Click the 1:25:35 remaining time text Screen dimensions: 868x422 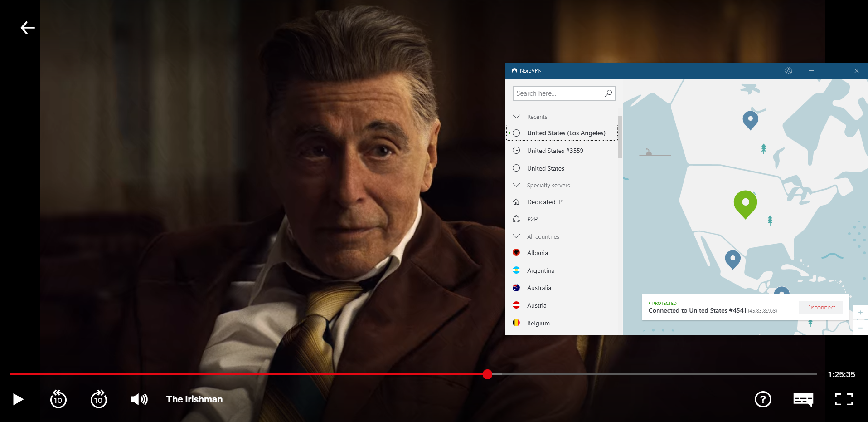point(841,374)
